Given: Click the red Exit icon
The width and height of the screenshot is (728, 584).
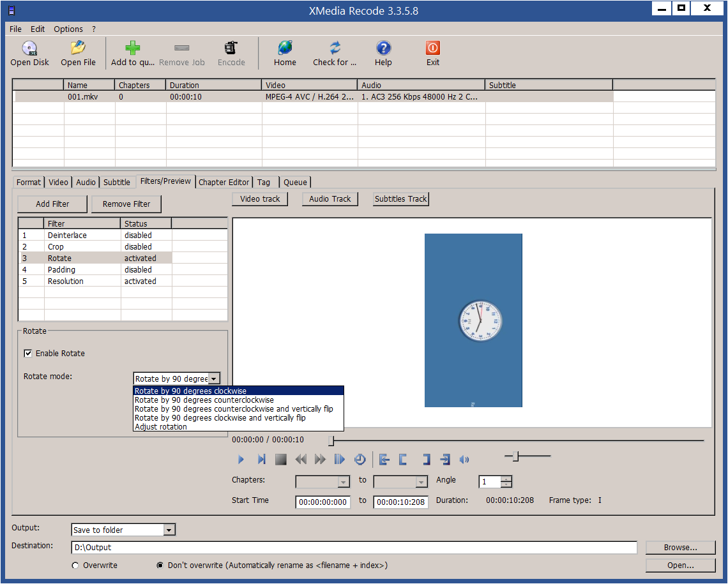Looking at the screenshot, I should 433,49.
